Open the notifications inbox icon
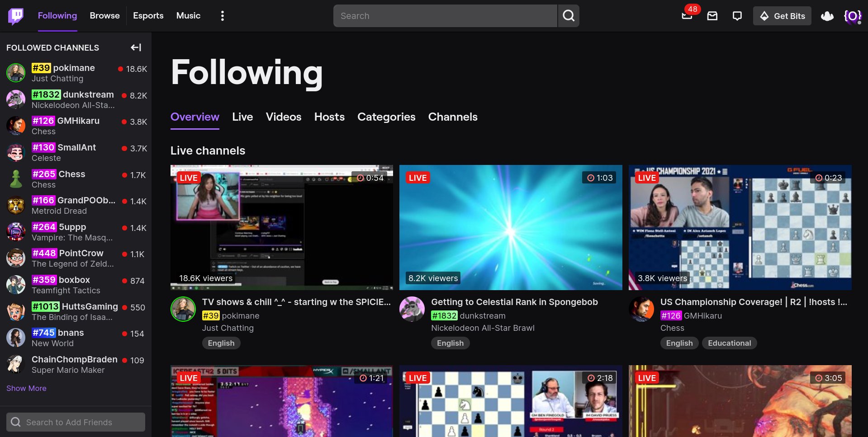 click(712, 16)
